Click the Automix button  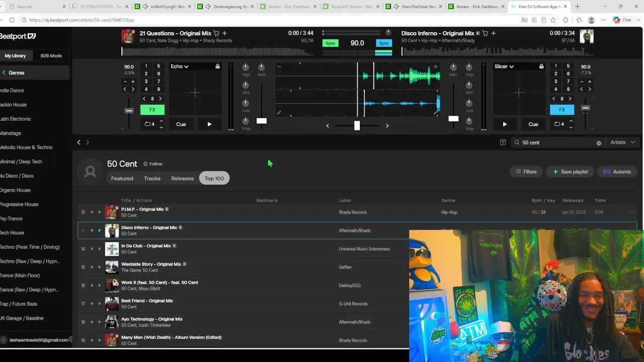(x=617, y=172)
